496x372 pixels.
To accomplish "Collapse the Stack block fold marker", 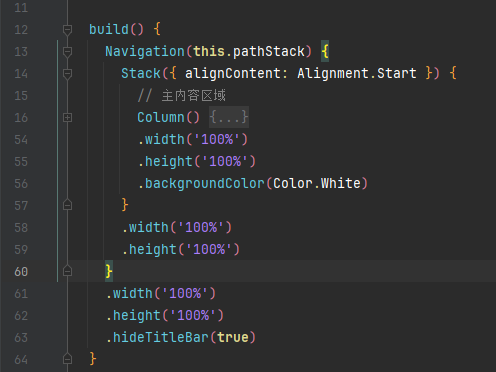I will pos(67,74).
